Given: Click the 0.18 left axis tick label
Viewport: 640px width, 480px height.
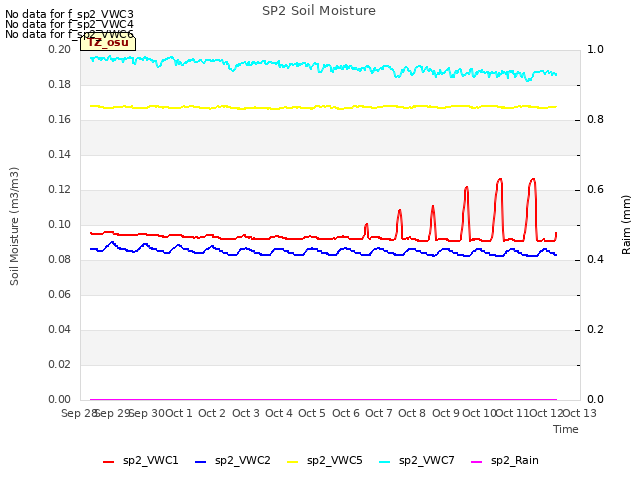Looking at the screenshot, I should 60,84.
